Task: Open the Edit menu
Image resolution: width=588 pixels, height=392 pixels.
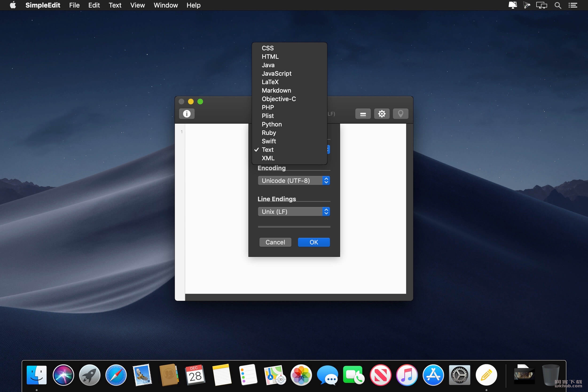Action: (x=94, y=5)
